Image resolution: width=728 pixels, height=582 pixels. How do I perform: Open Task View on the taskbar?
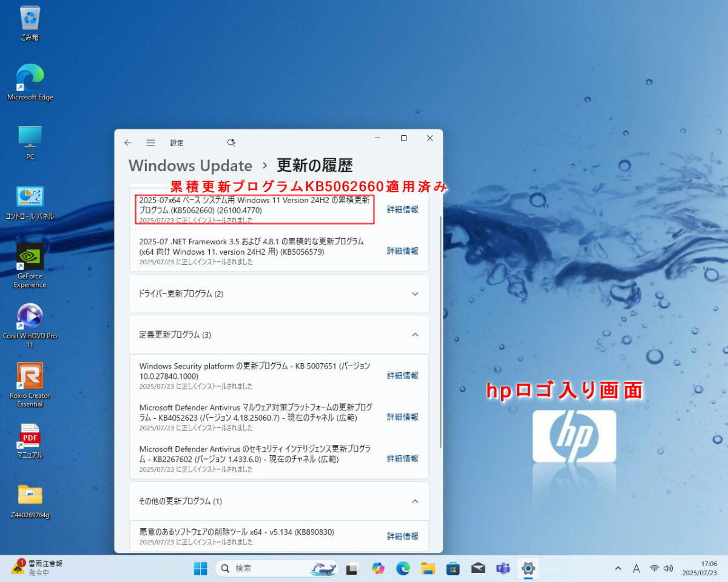pyautogui.click(x=352, y=568)
